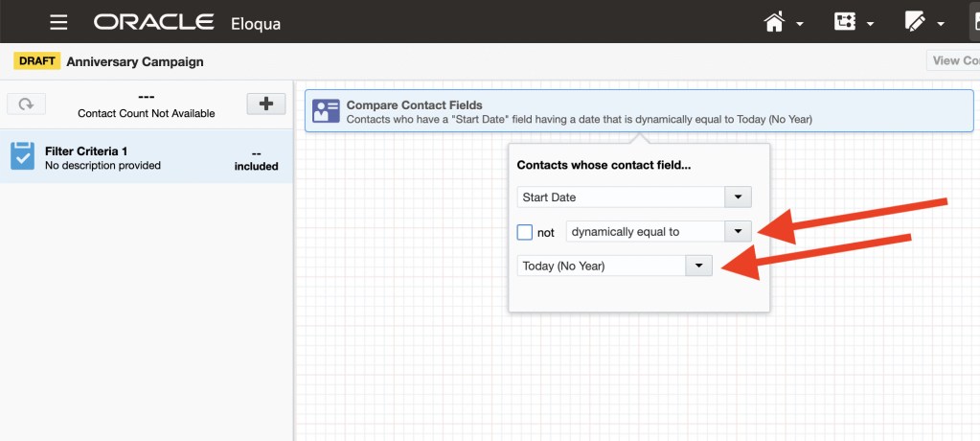Click the Compare Contact Fields contact icon
The height and width of the screenshot is (441, 980).
point(326,110)
